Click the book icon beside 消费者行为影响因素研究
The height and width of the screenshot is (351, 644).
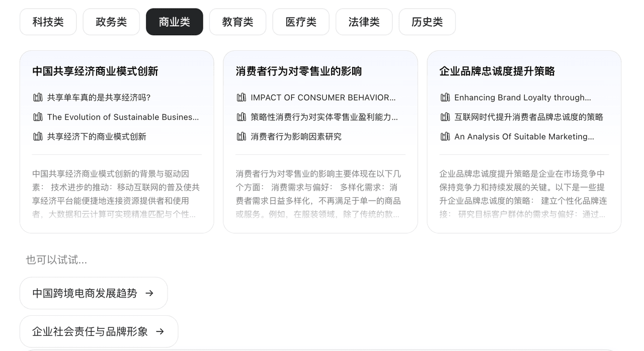(x=242, y=137)
